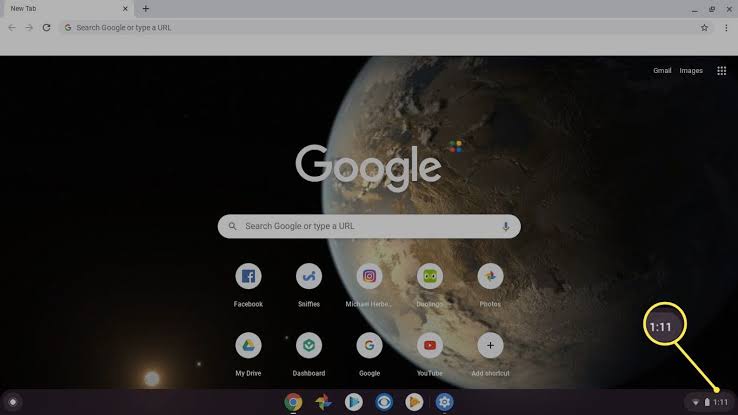The width and height of the screenshot is (738, 415).
Task: Start voice search with the microphone icon
Action: (505, 226)
